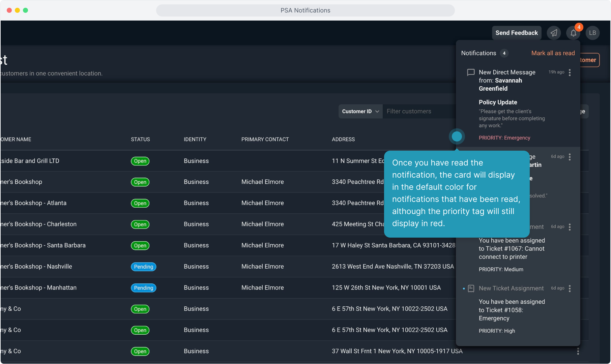Open the Policy Update notification card
The width and height of the screenshot is (611, 364).
512,115
